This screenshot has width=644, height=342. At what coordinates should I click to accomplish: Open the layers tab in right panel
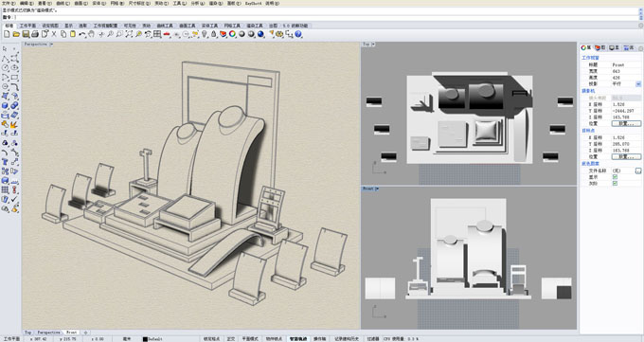pyautogui.click(x=600, y=48)
